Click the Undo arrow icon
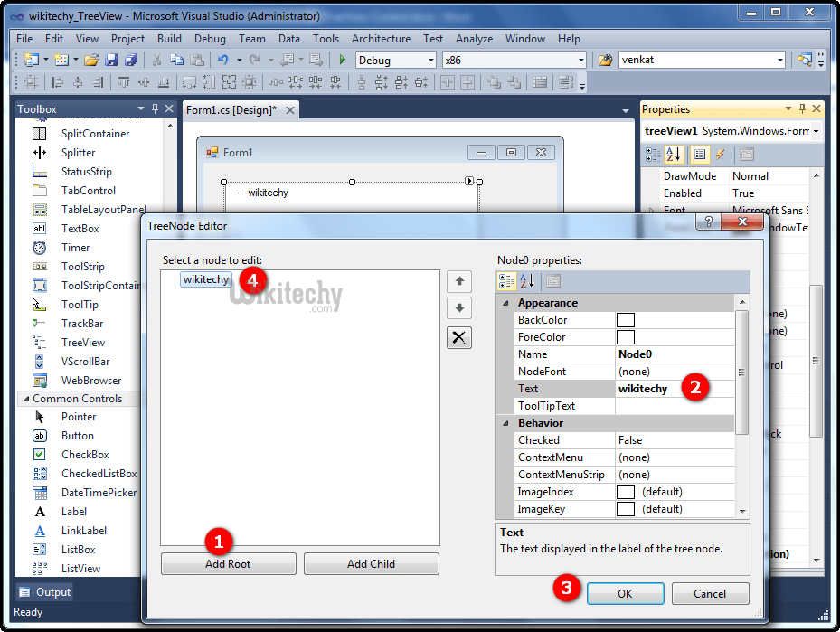840x632 pixels. [222, 60]
